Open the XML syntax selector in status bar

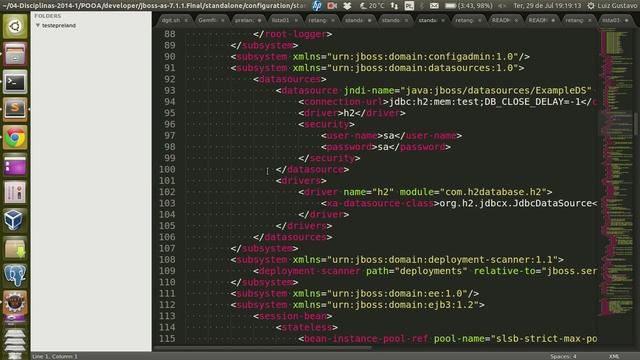coord(614,356)
